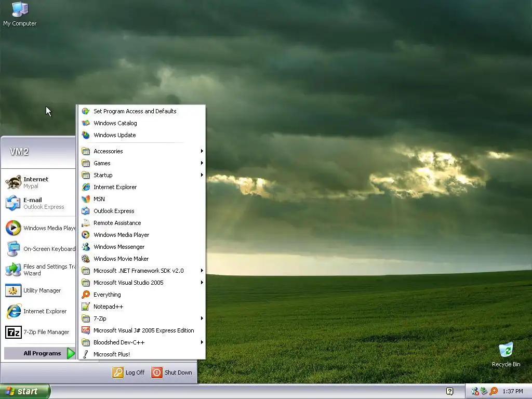Click the green All Programs arrow
This screenshot has height=399, width=532.
click(71, 353)
